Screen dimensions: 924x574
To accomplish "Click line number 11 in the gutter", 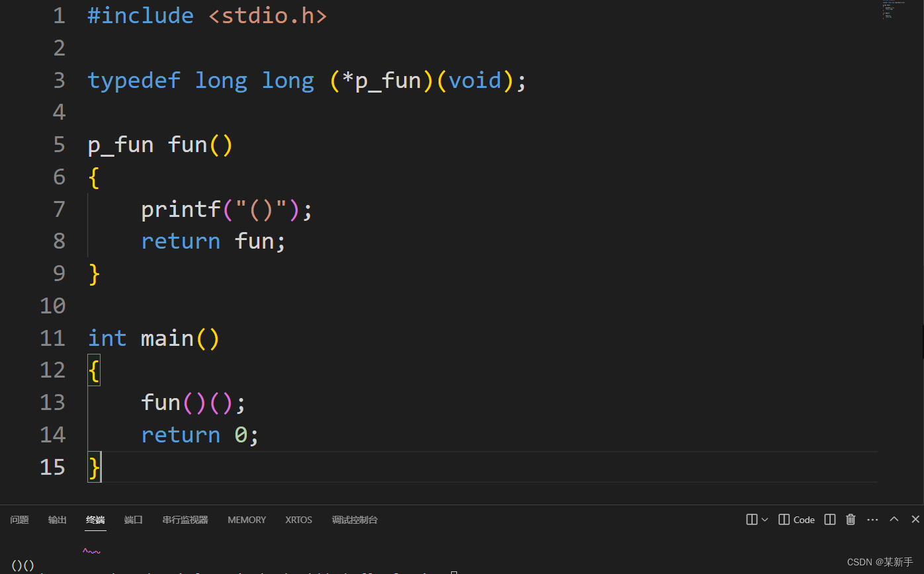I will pos(52,339).
